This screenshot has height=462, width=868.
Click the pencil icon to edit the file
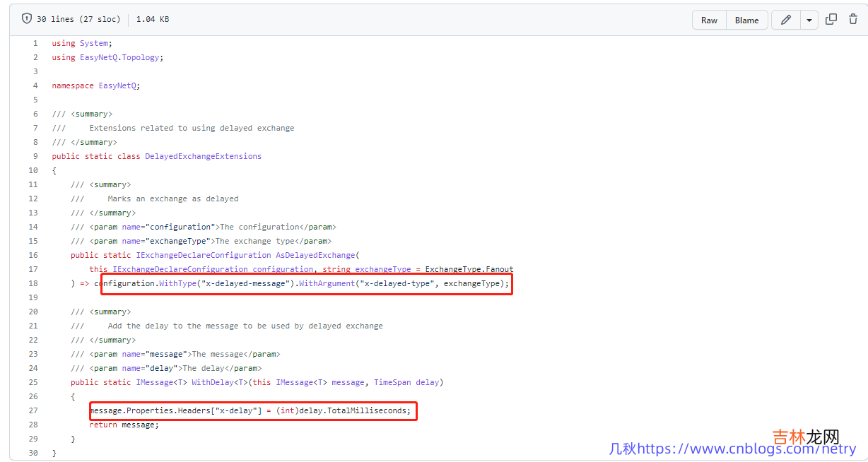pyautogui.click(x=785, y=20)
